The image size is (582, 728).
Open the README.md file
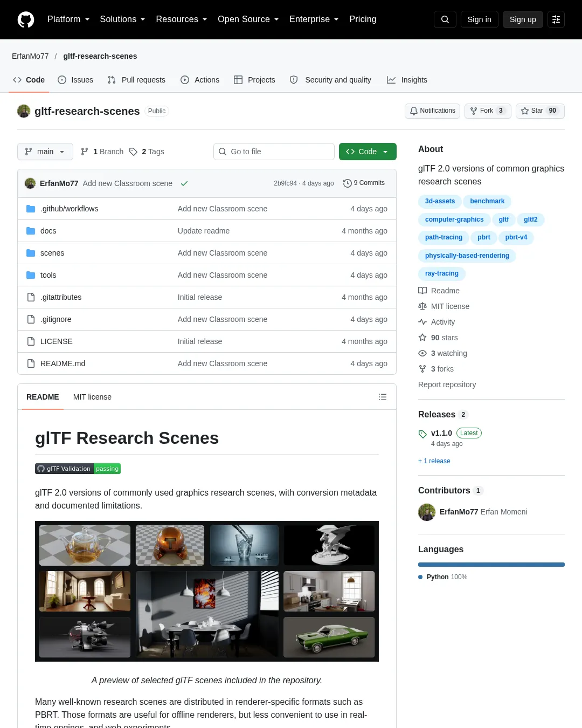pyautogui.click(x=63, y=363)
